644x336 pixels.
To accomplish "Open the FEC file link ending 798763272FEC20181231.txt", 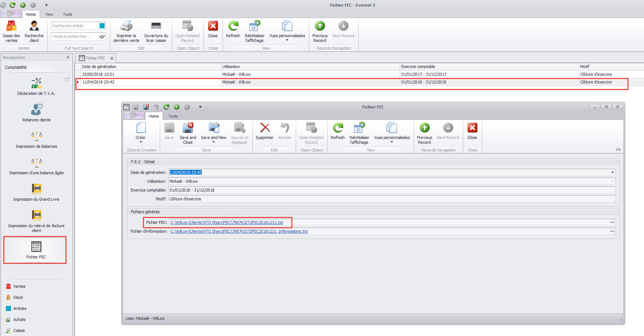I will (227, 222).
